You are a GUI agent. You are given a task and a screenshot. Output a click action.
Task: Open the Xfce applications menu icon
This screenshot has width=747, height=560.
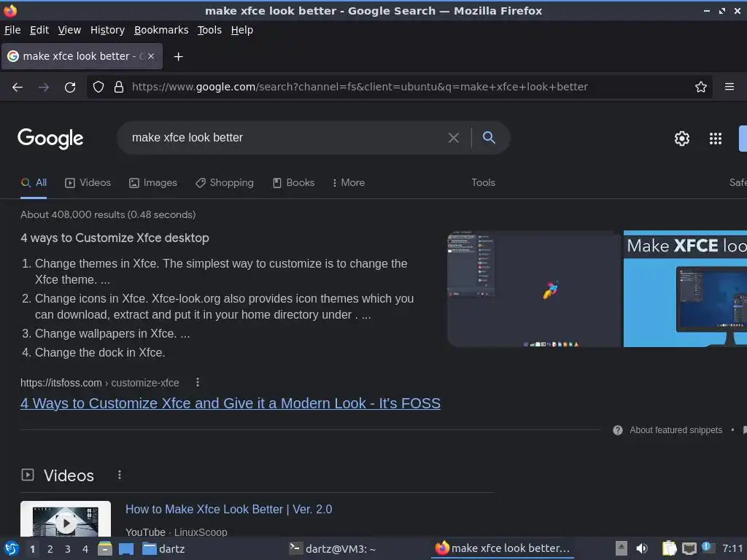point(12,548)
